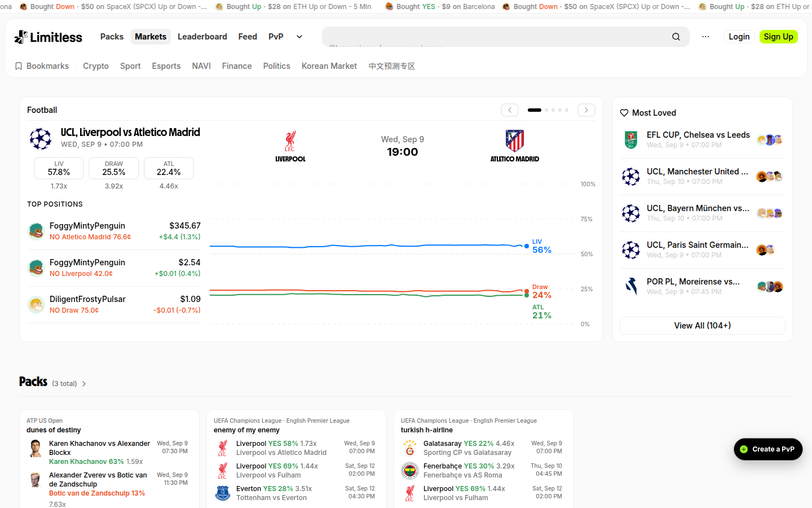The image size is (812, 508).
Task: Select the Finance category
Action: coord(237,66)
